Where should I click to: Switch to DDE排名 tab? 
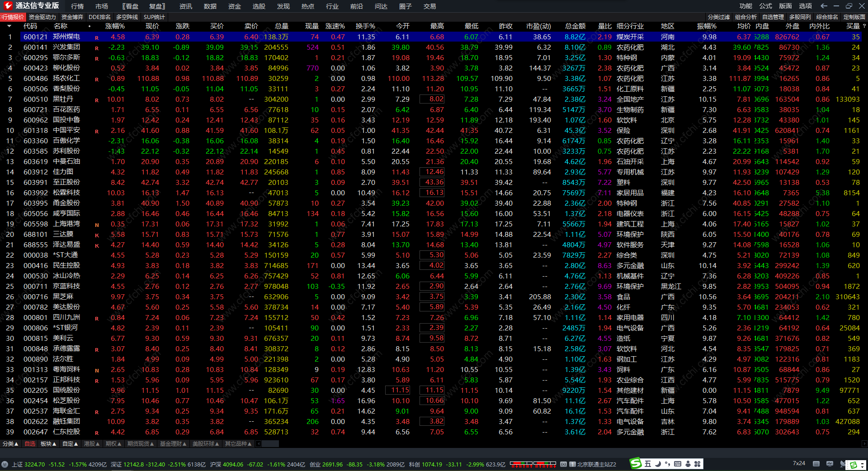(x=99, y=17)
